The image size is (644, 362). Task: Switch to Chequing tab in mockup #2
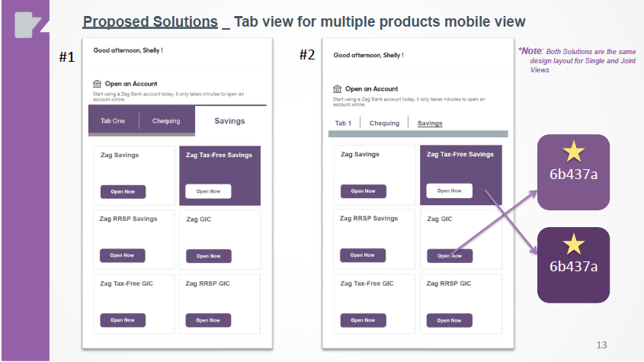(x=385, y=123)
